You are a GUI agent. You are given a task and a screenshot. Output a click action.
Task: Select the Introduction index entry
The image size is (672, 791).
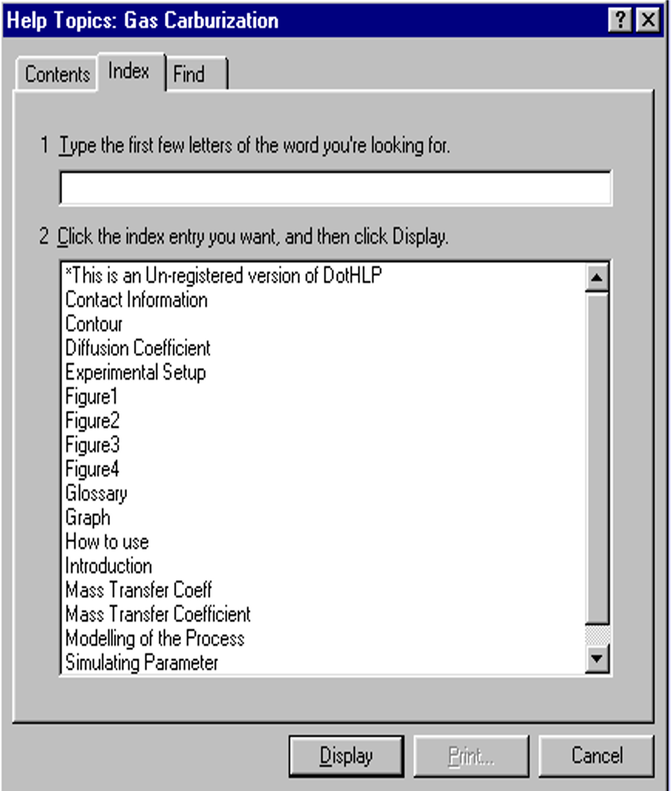click(109, 566)
